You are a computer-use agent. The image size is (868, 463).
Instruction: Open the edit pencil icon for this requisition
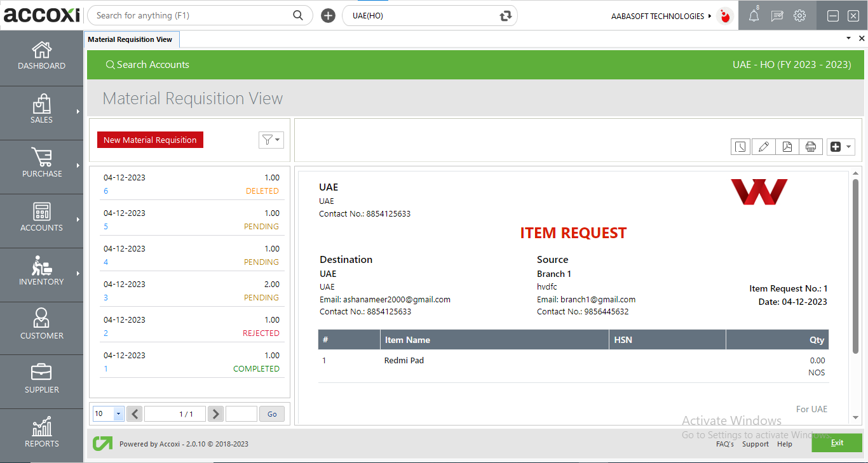point(764,146)
